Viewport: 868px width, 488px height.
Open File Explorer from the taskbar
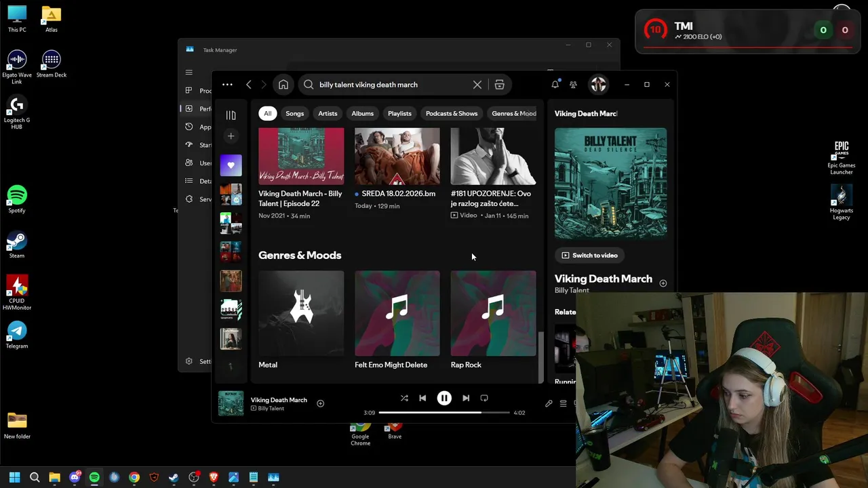(54, 477)
